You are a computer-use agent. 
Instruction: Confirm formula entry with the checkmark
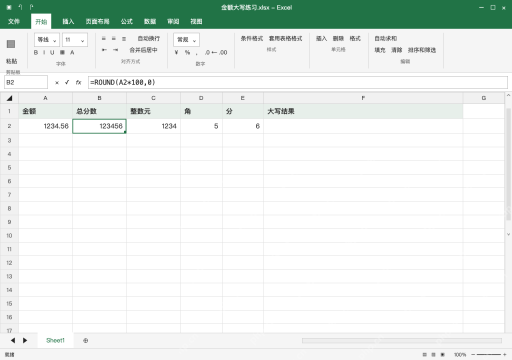[x=67, y=82]
